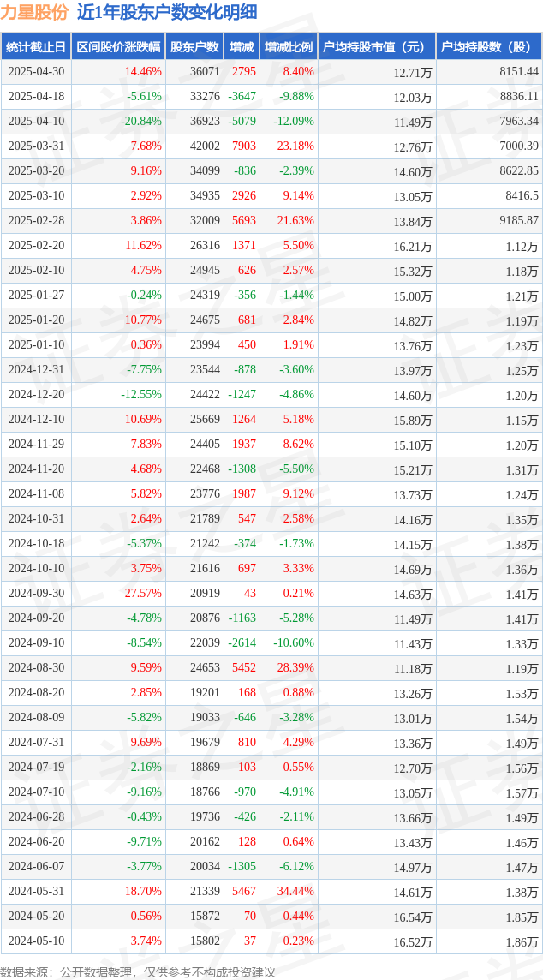Click the 户均持股数（股） header
543x980 pixels.
489,47
